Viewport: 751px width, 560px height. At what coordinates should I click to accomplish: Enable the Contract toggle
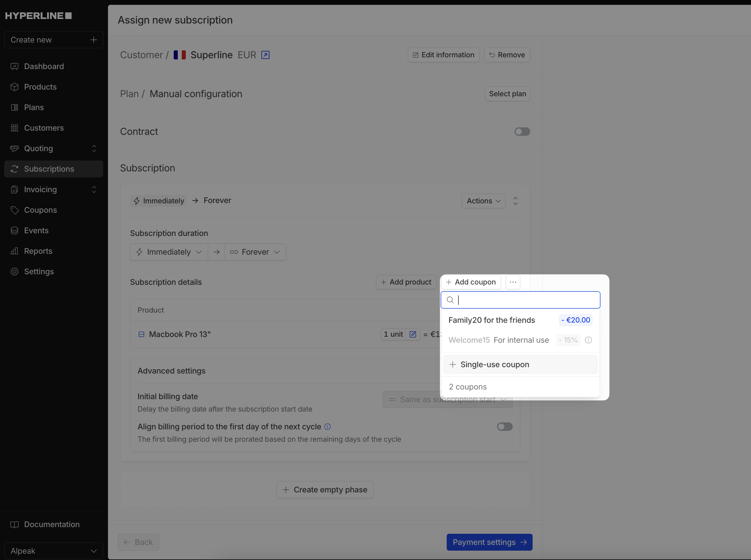tap(522, 132)
